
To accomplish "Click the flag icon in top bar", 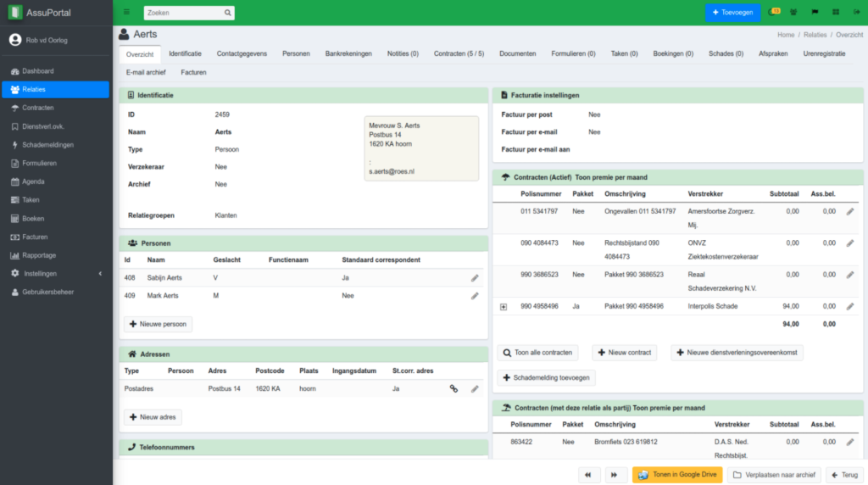I will click(815, 12).
